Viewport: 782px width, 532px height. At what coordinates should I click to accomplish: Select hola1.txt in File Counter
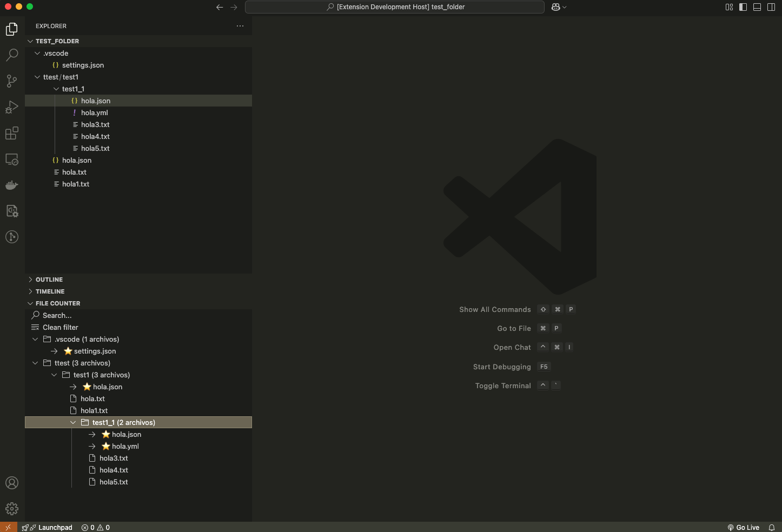138,410
